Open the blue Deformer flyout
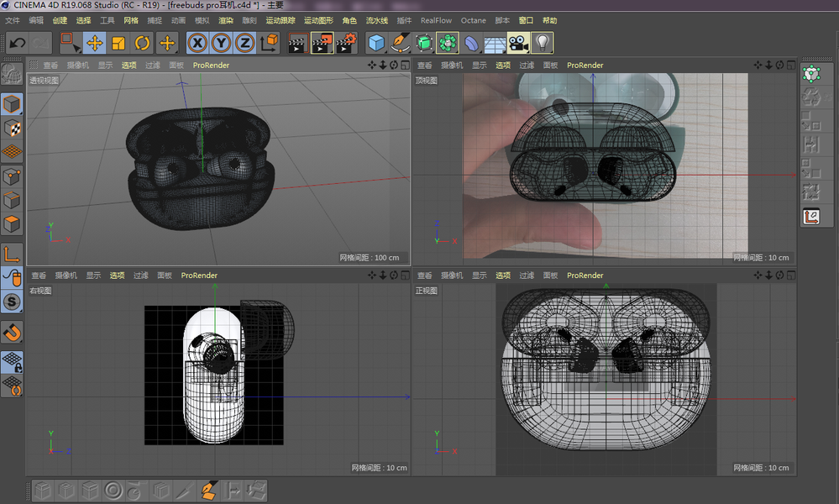 (x=471, y=43)
